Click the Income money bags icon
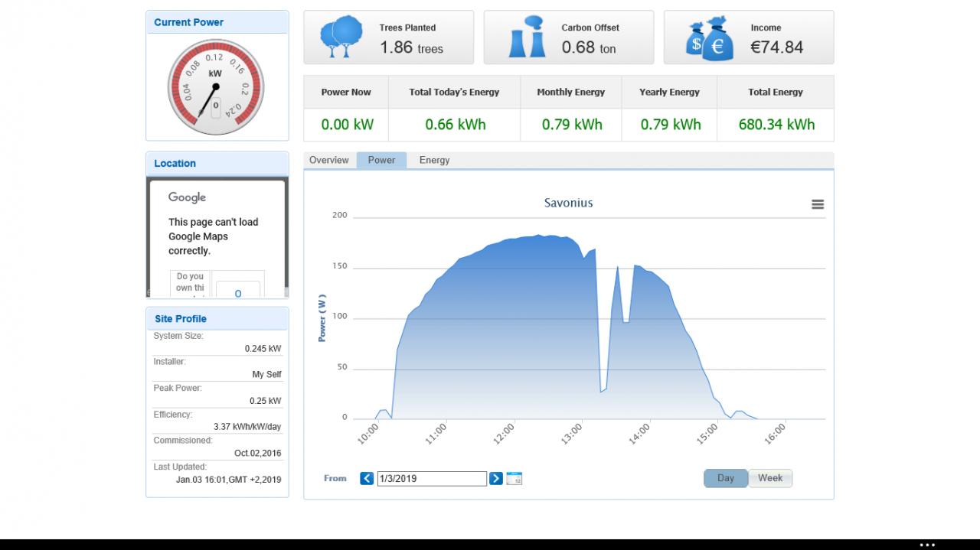The height and width of the screenshot is (550, 980). pyautogui.click(x=710, y=40)
